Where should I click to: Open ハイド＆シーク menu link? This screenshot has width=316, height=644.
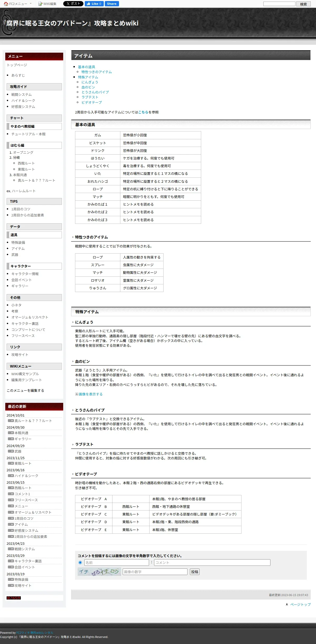tap(23, 101)
